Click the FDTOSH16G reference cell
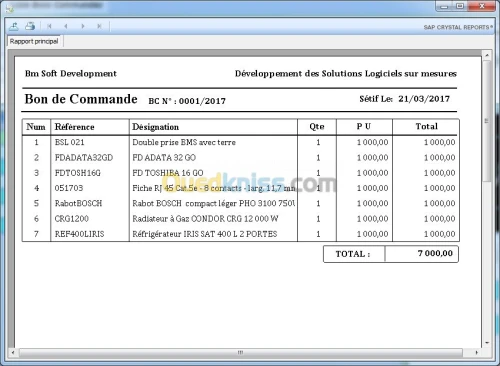The height and width of the screenshot is (366, 500). tap(78, 173)
